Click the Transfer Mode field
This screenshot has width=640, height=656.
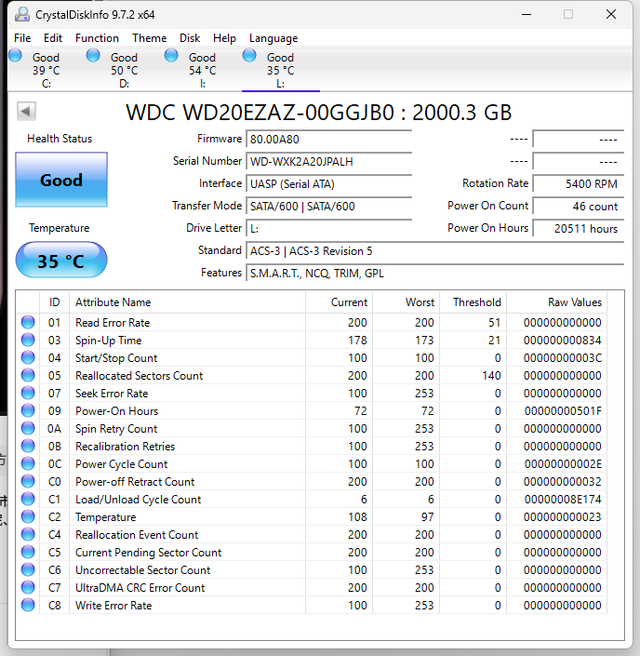(x=329, y=206)
